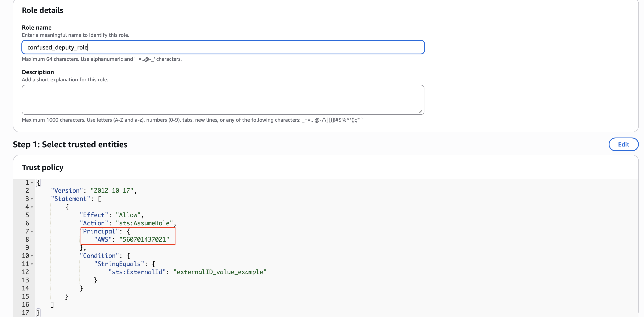Grab the Description box resize handle
This screenshot has height=317, width=644.
coord(421,112)
